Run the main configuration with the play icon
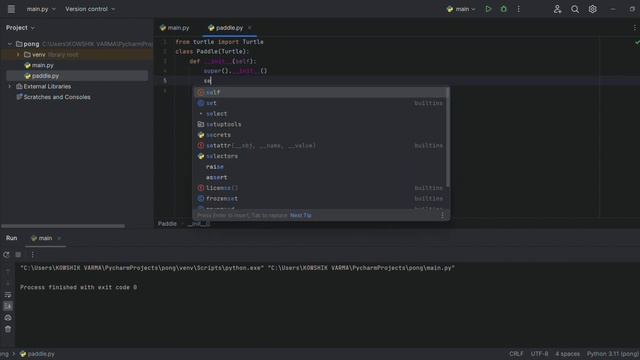This screenshot has height=360, width=640. click(x=488, y=9)
